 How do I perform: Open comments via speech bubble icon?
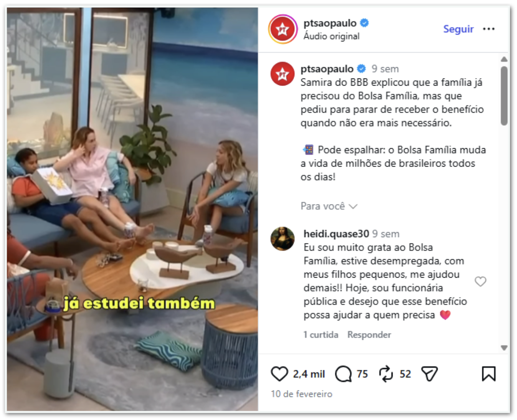[x=343, y=374]
